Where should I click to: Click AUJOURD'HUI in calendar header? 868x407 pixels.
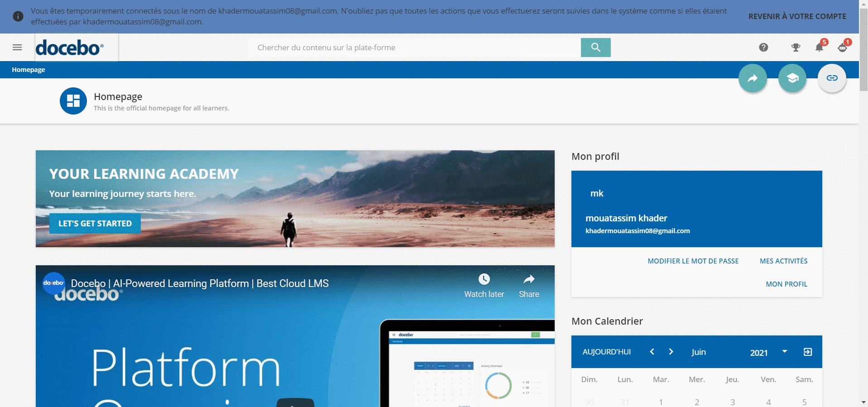(606, 352)
